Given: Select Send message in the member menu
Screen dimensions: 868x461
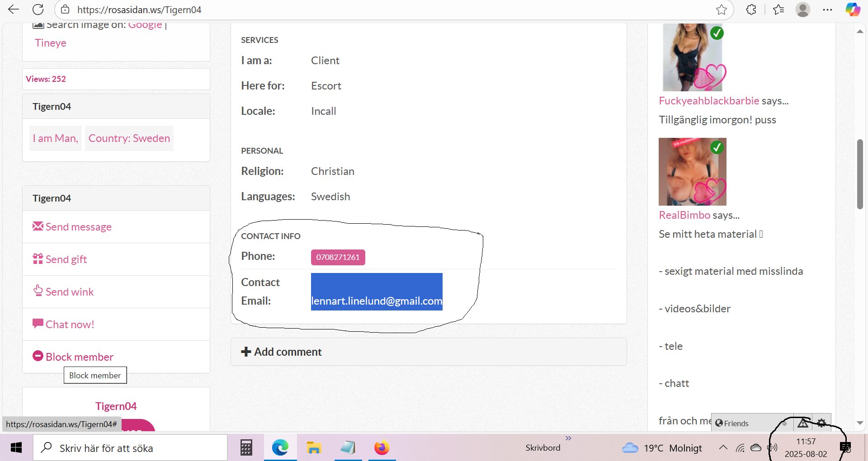Looking at the screenshot, I should [x=78, y=227].
